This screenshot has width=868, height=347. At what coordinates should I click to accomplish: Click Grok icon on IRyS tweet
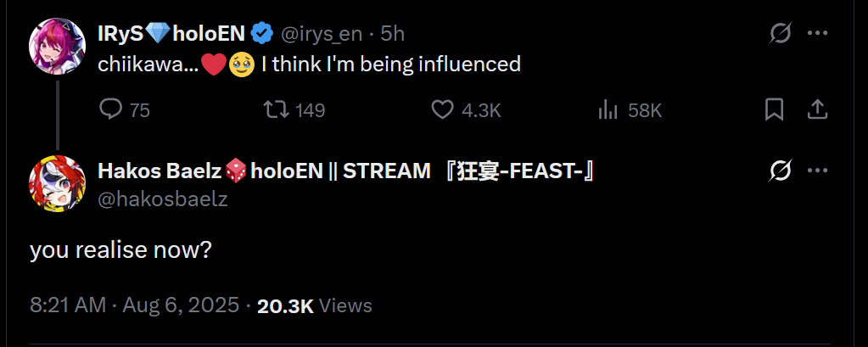[780, 34]
